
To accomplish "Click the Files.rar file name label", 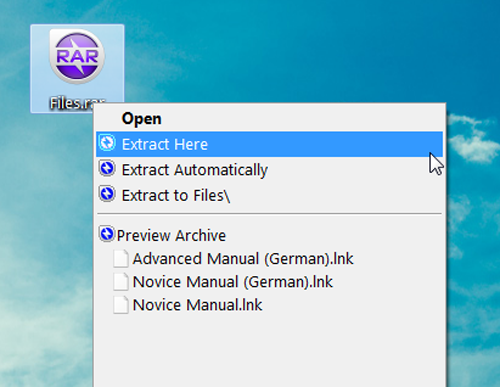I will tap(77, 103).
